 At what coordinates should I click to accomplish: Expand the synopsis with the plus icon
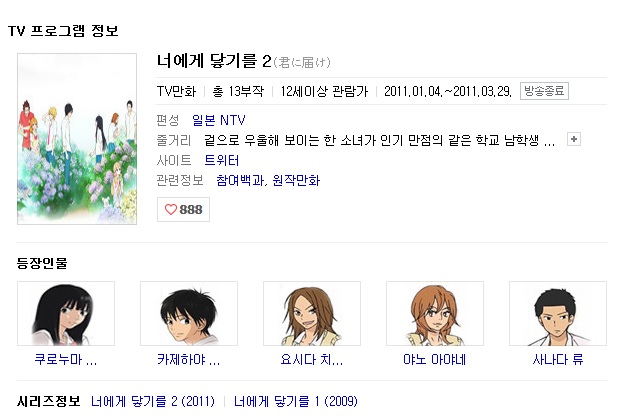pos(574,139)
